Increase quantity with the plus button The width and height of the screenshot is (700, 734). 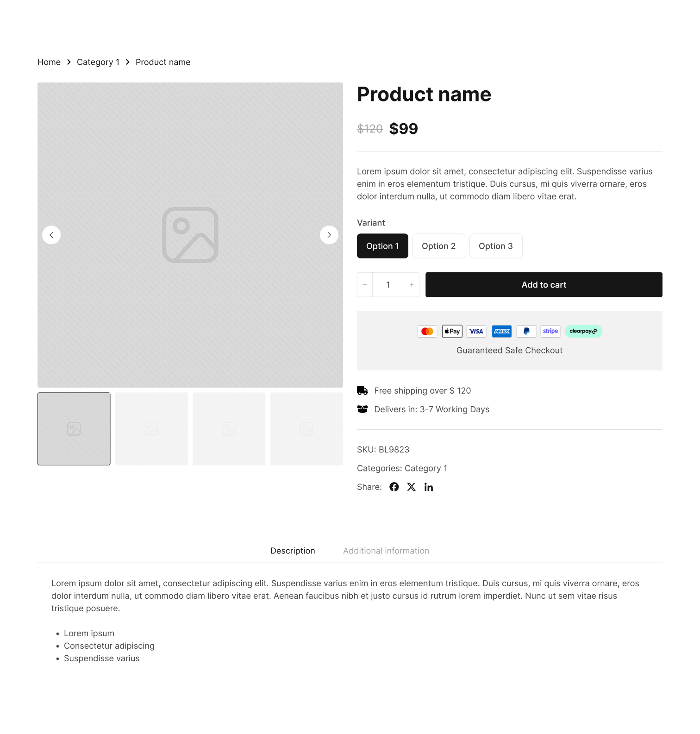412,285
